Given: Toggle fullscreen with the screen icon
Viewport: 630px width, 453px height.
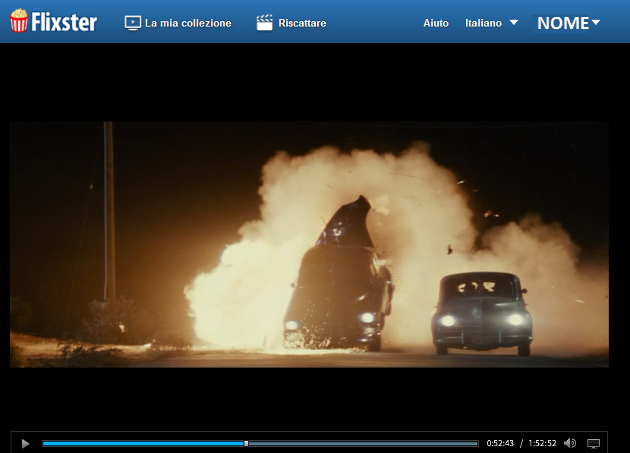Looking at the screenshot, I should 593,443.
